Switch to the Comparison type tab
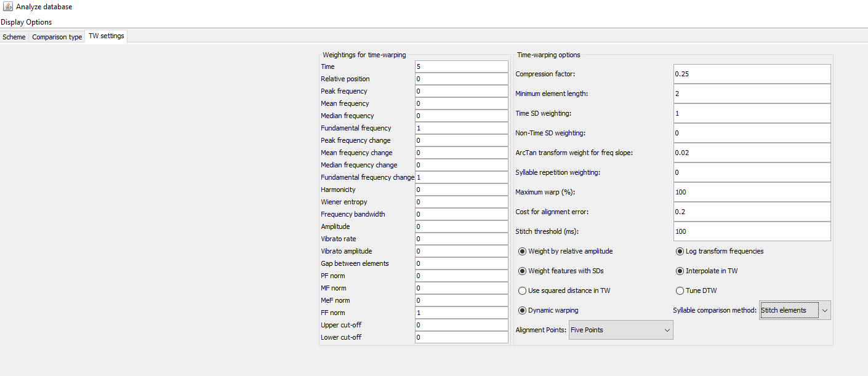This screenshot has height=376, width=868. 57,37
